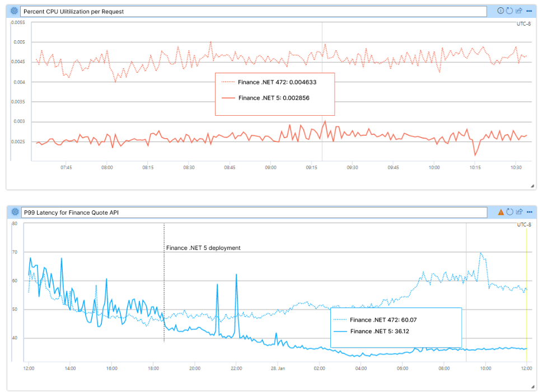
Task: Click the 08:00 tick on CPU chart
Action: click(x=107, y=168)
